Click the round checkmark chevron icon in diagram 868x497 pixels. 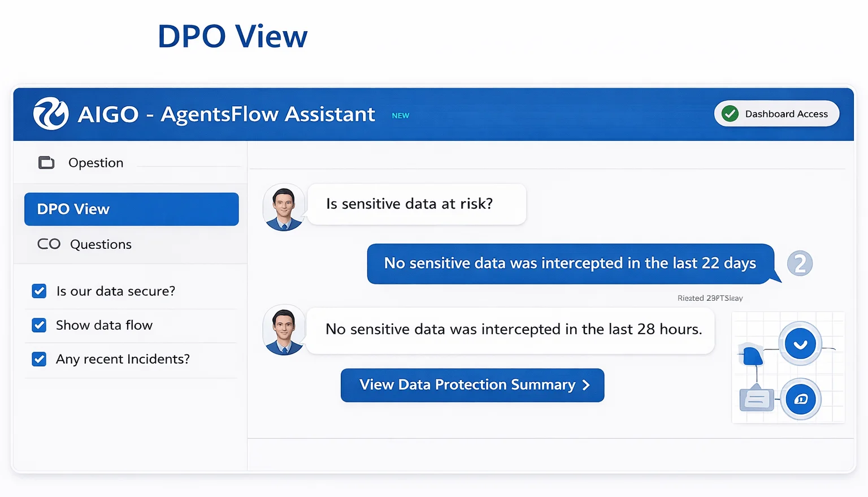click(800, 344)
